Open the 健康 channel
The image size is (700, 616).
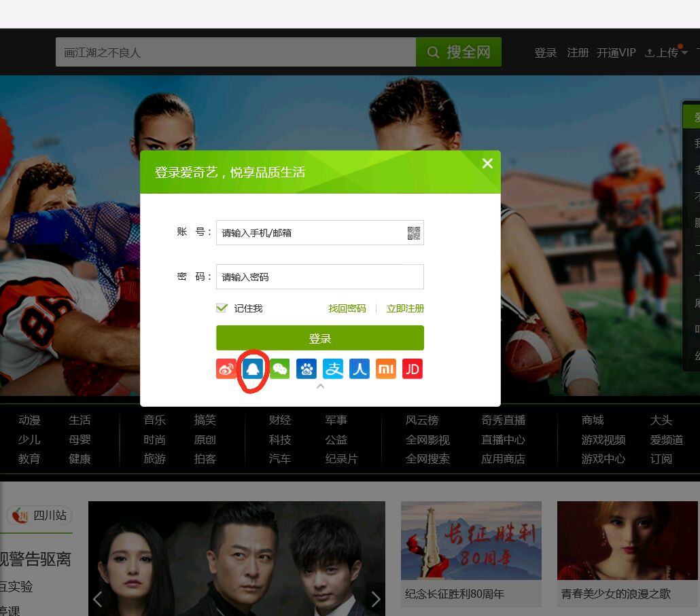80,459
